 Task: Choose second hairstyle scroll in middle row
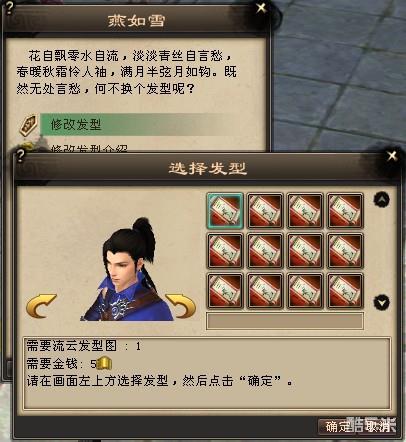(265, 251)
